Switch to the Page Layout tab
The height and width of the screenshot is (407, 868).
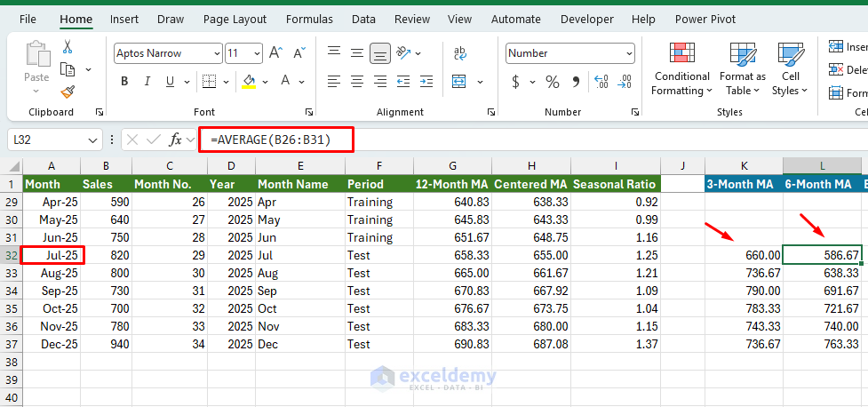coord(235,20)
